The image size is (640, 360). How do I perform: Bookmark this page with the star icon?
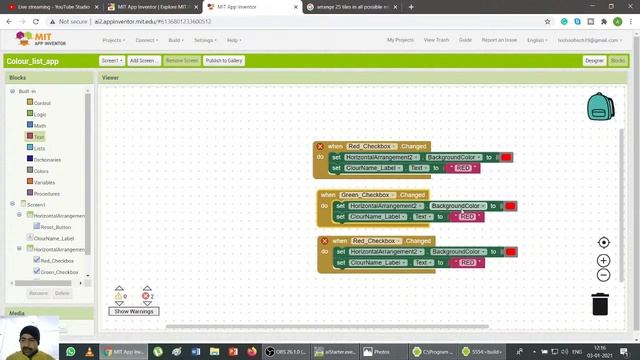coord(547,22)
